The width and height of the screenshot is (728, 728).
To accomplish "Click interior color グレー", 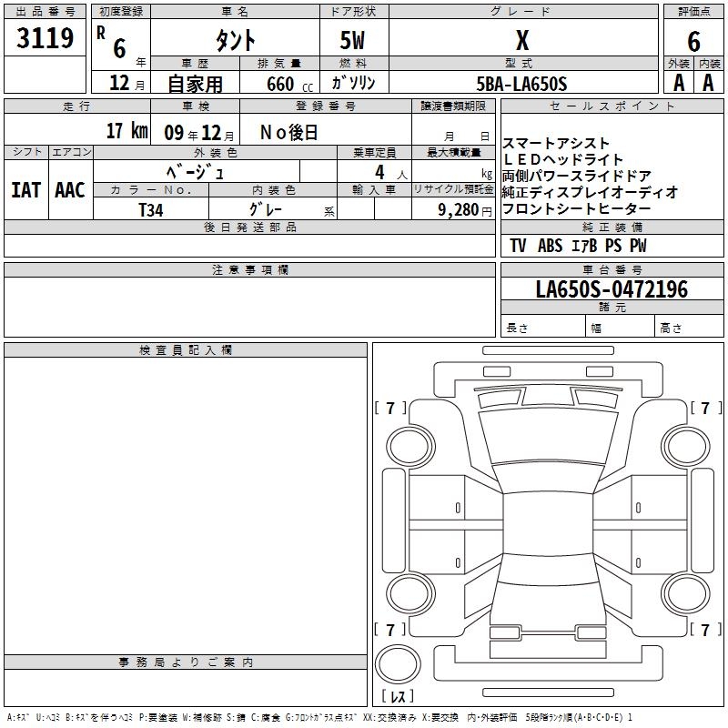I will (265, 209).
